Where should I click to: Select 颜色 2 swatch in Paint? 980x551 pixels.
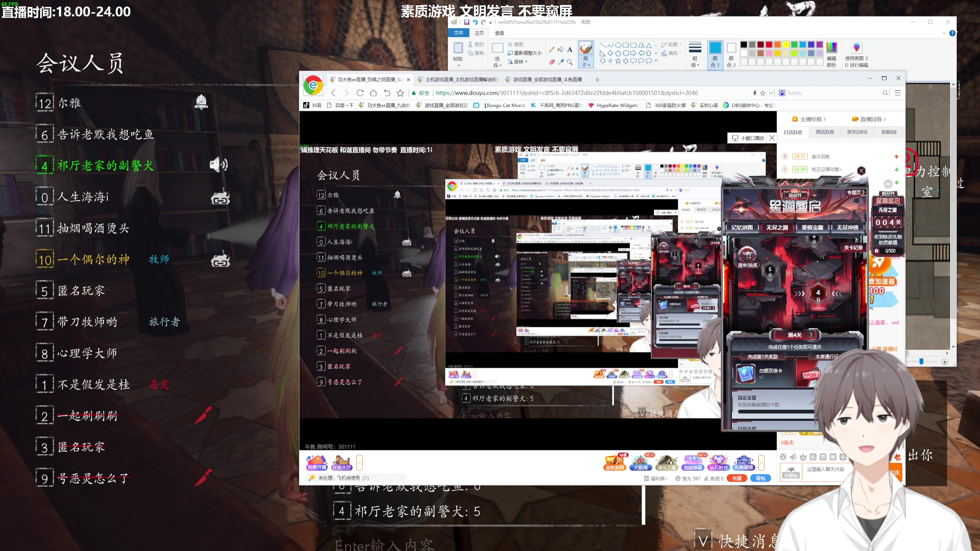pyautogui.click(x=731, y=55)
